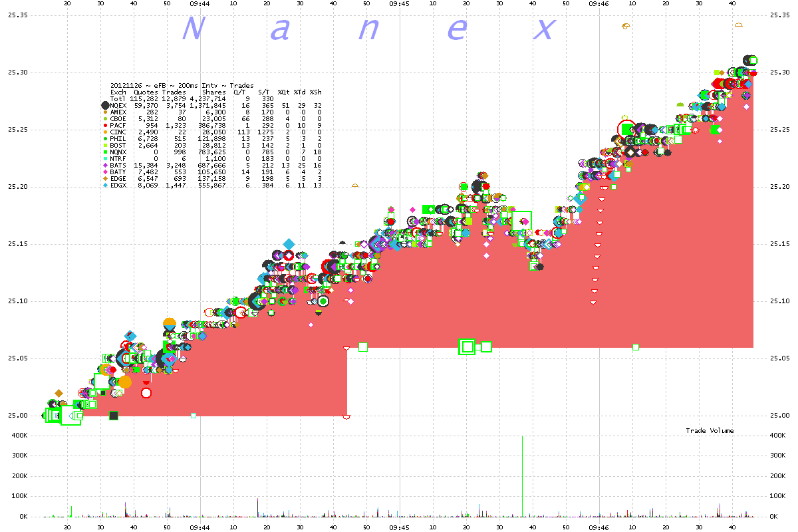
Task: Click the '09:46' label on the top axis
Action: click(x=599, y=3)
